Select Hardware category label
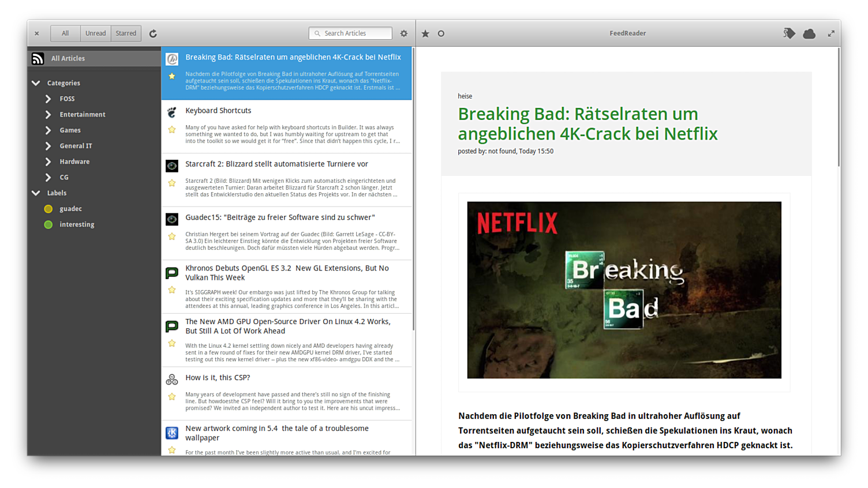Screen dimensions: 868x488 pos(74,162)
